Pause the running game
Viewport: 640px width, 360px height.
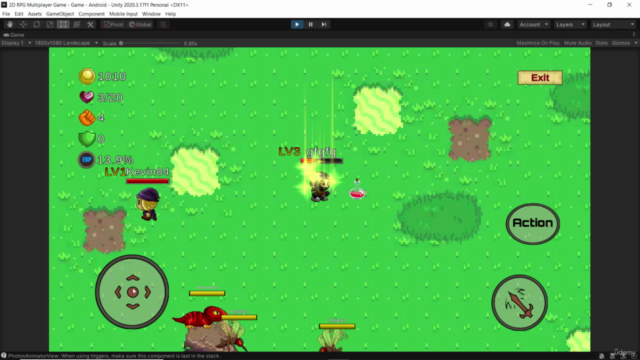[310, 24]
